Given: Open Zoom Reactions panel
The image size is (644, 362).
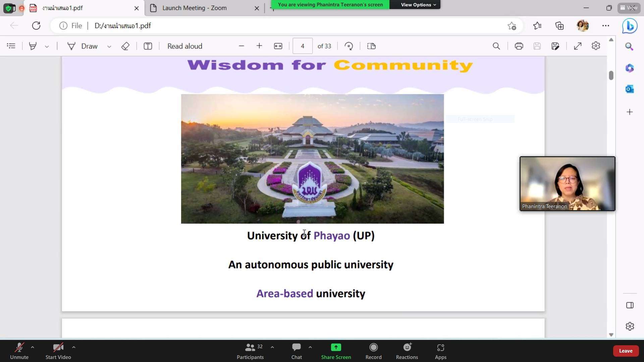Looking at the screenshot, I should click(407, 351).
